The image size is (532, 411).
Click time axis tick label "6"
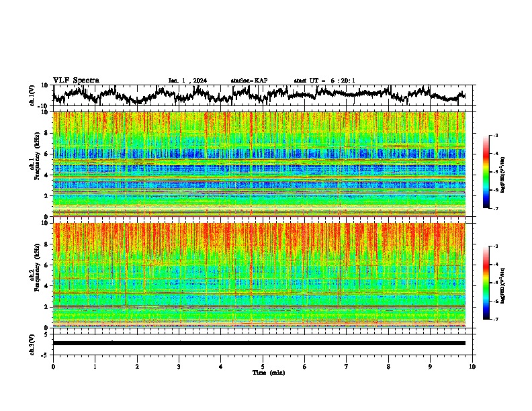pos(305,367)
